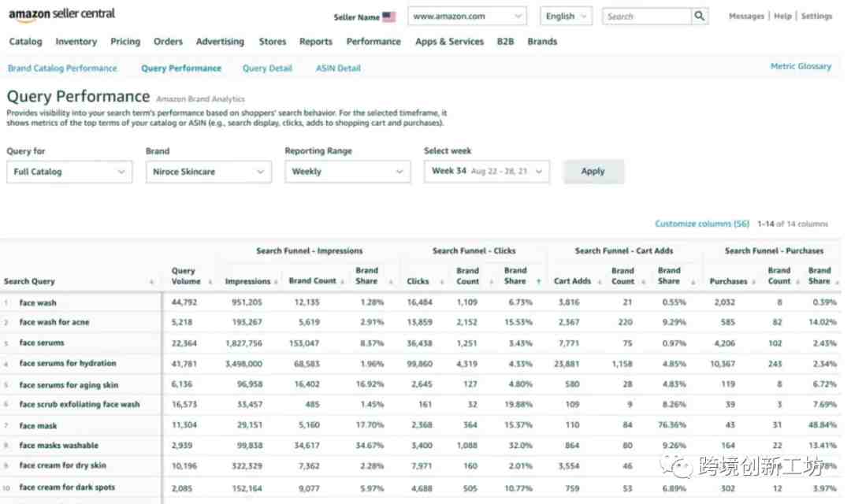Open the Apps & Services menu
The height and width of the screenshot is (504, 851).
click(x=449, y=42)
